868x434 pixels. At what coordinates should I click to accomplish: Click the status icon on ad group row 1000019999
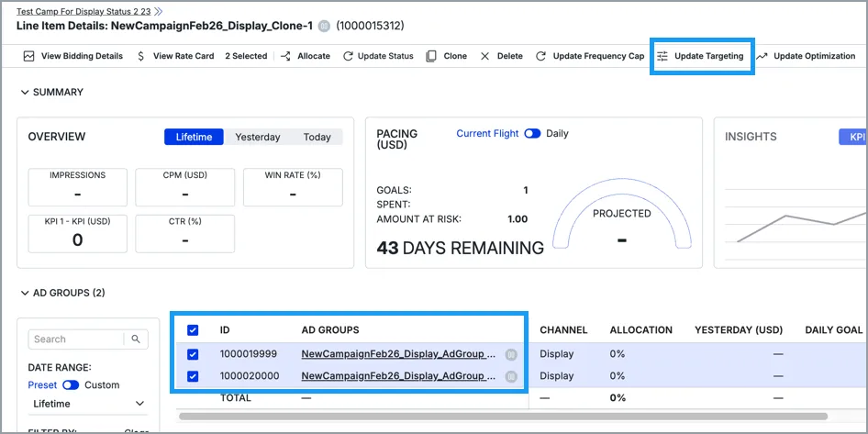click(511, 355)
